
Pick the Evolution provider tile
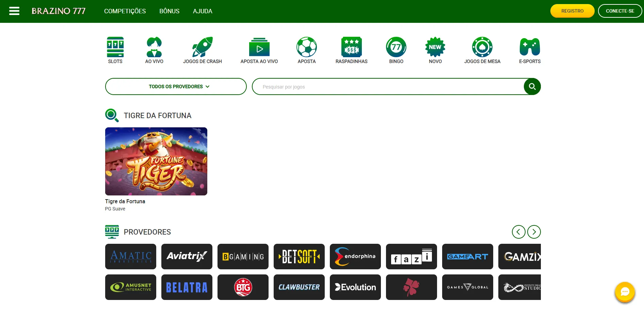355,287
